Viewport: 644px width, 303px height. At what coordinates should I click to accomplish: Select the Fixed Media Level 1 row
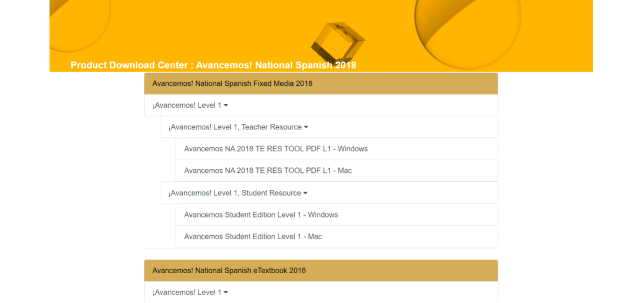tap(186, 105)
